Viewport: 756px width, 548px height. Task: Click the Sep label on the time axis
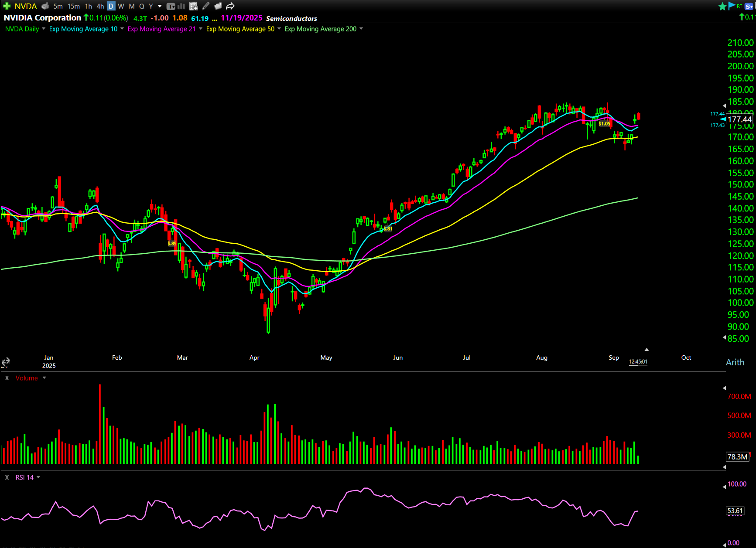tap(614, 357)
